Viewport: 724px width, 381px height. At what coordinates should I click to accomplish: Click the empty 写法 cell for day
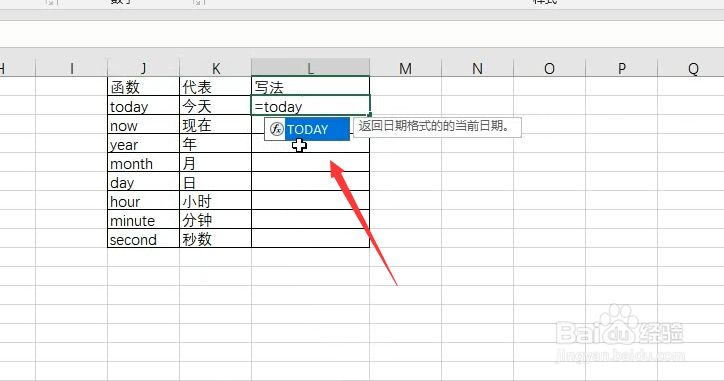pyautogui.click(x=310, y=181)
